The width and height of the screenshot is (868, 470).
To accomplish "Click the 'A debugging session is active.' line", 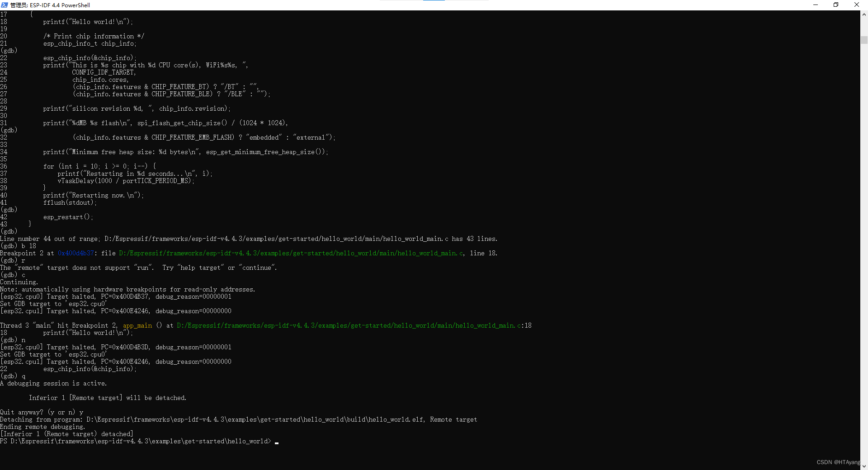I will (x=53, y=383).
